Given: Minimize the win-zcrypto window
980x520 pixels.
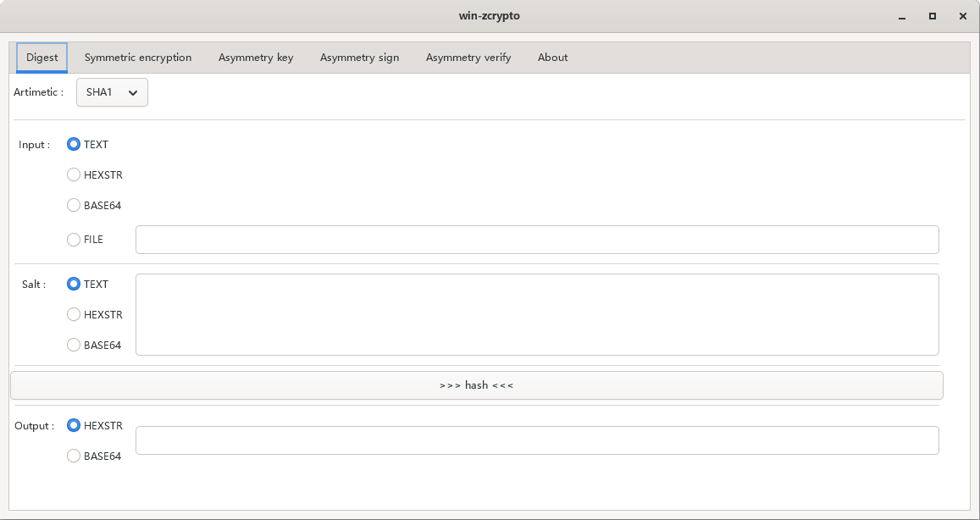Looking at the screenshot, I should [902, 16].
